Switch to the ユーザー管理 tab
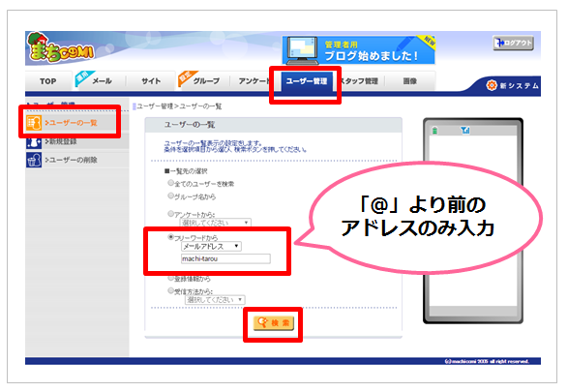 [x=306, y=81]
